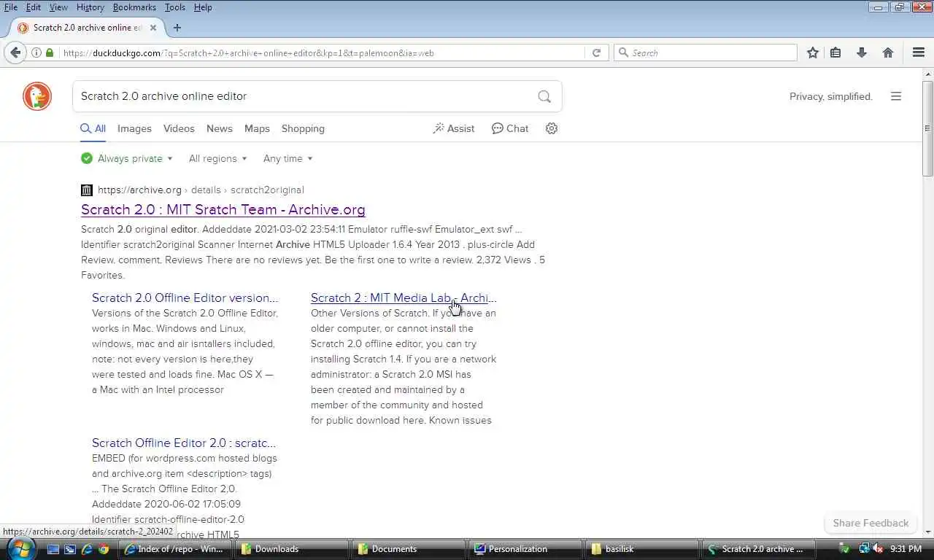Viewport: 934px width, 560px height.
Task: Click the network tray icon
Action: pyautogui.click(x=864, y=548)
